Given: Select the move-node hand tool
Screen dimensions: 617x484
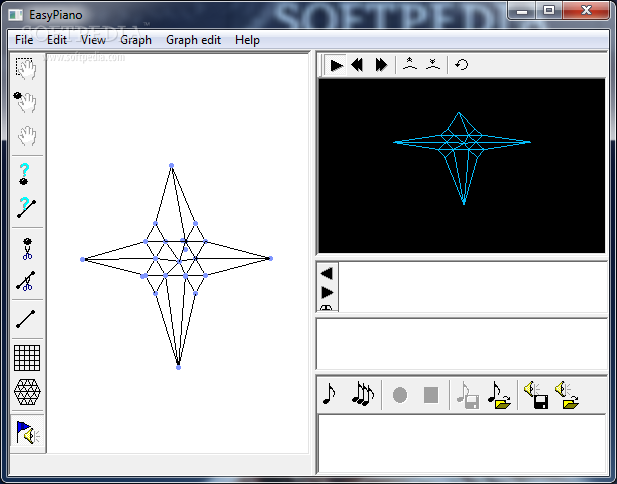Looking at the screenshot, I should (26, 102).
